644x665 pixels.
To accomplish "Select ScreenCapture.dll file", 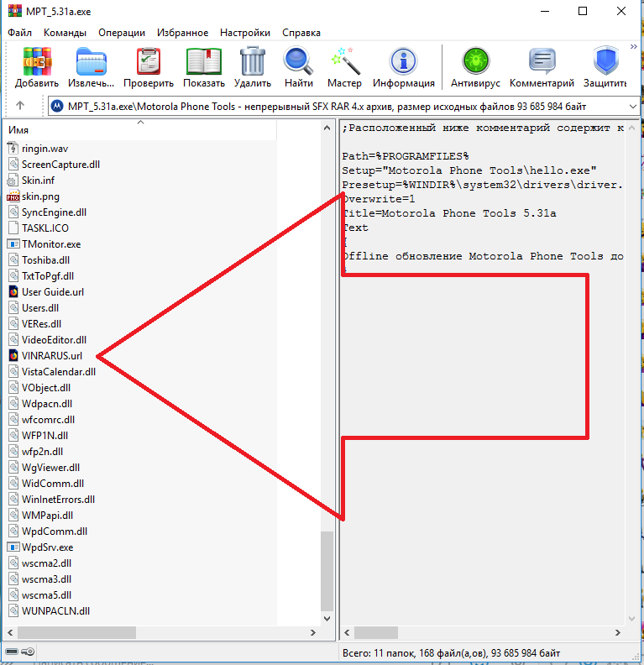I will pyautogui.click(x=60, y=164).
